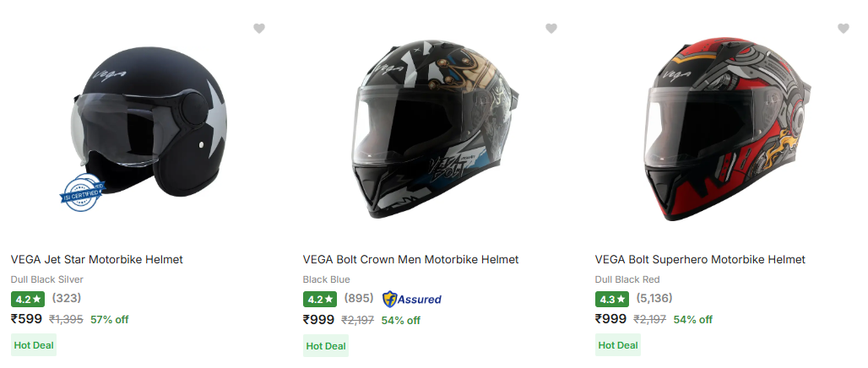Toggle wishlist heart for Bolt Superhero helmet

coord(843,29)
